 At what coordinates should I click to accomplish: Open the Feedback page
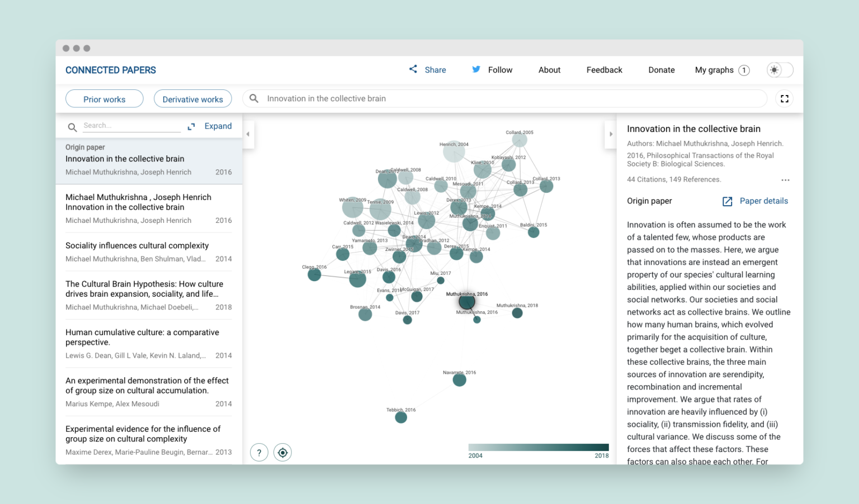click(604, 70)
